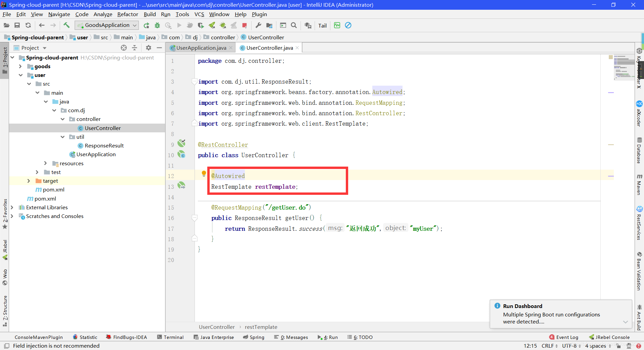Switch to UserApplication.java editor tab
Screen dimensions: 644x350
[x=201, y=48]
